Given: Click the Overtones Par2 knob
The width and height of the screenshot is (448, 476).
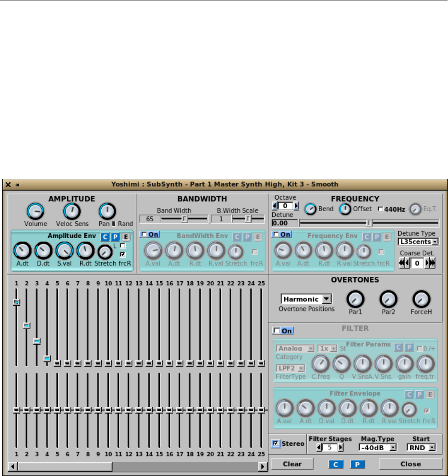Looking at the screenshot, I should pos(389,299).
